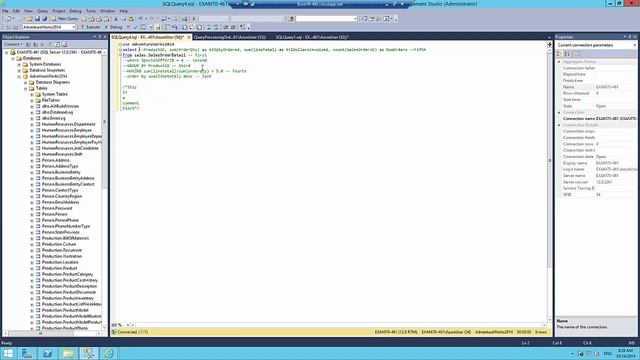
Task: Select the dbo.ErrorLog table
Action: 53,118
